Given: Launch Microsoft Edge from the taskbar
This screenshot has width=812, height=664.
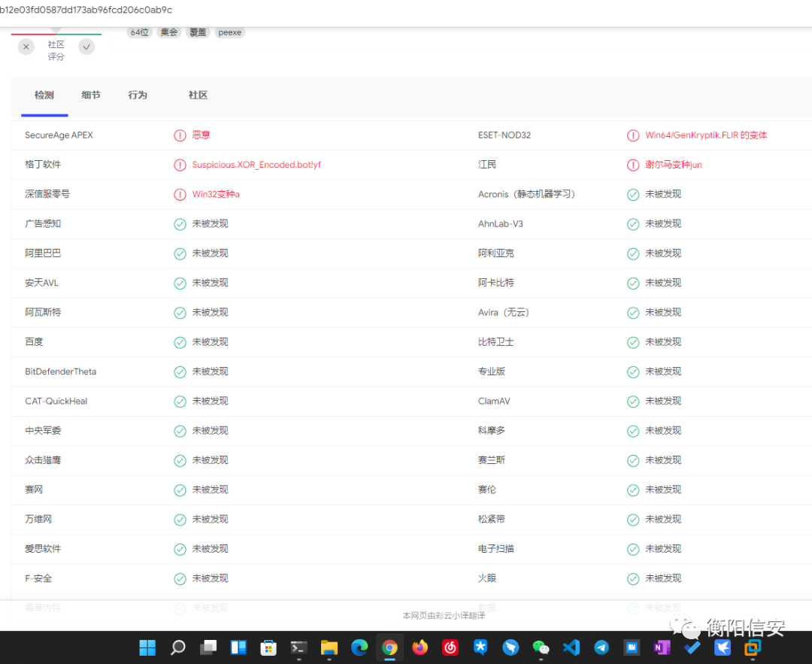Looking at the screenshot, I should pos(359,647).
